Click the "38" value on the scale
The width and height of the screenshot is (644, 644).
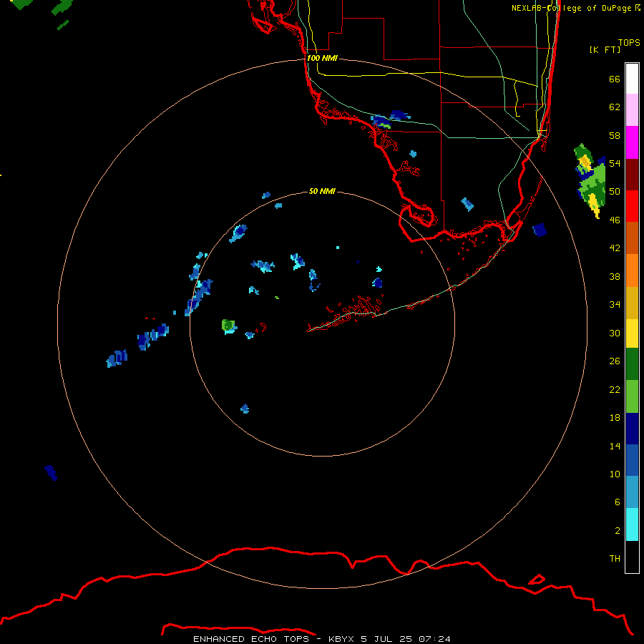(615, 276)
